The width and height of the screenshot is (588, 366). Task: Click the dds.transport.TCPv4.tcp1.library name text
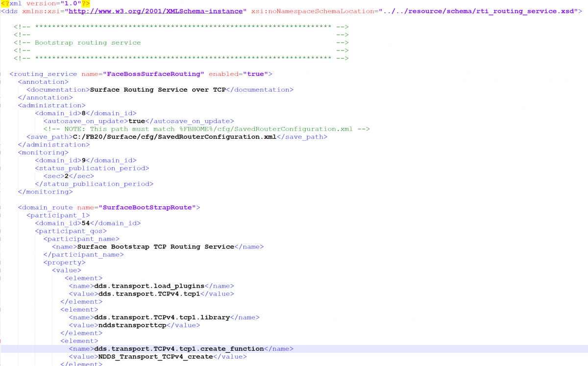[162, 317]
